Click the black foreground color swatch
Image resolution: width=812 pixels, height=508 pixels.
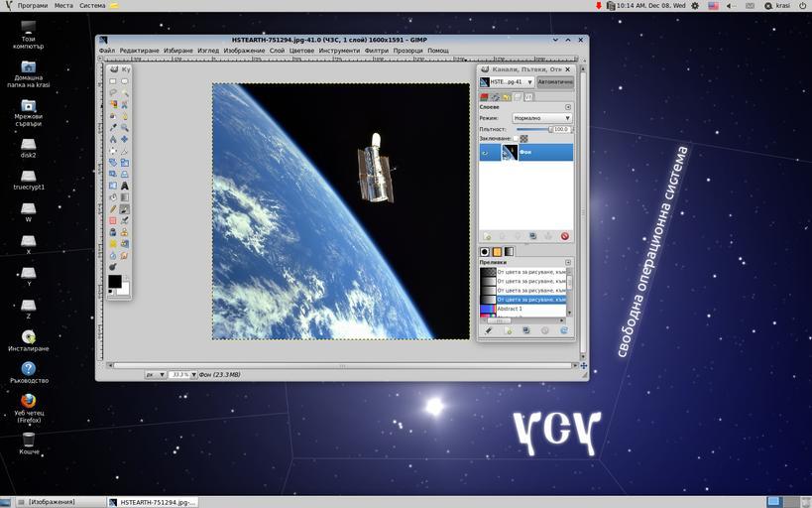[114, 282]
